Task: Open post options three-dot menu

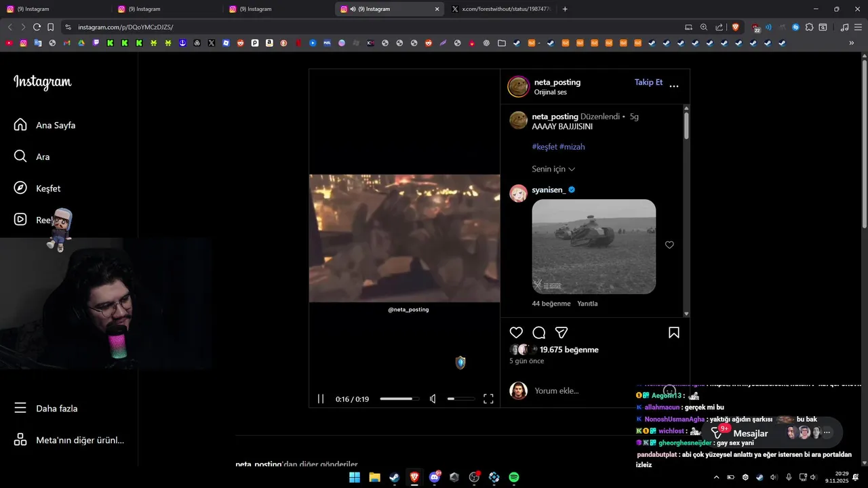Action: (x=674, y=86)
